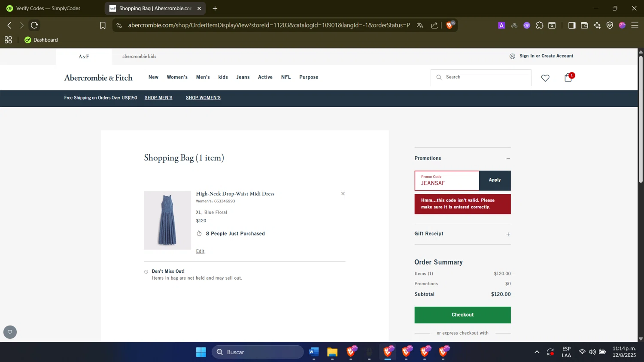Close the Shopping Bag tab
644x362 pixels.
pos(199,8)
